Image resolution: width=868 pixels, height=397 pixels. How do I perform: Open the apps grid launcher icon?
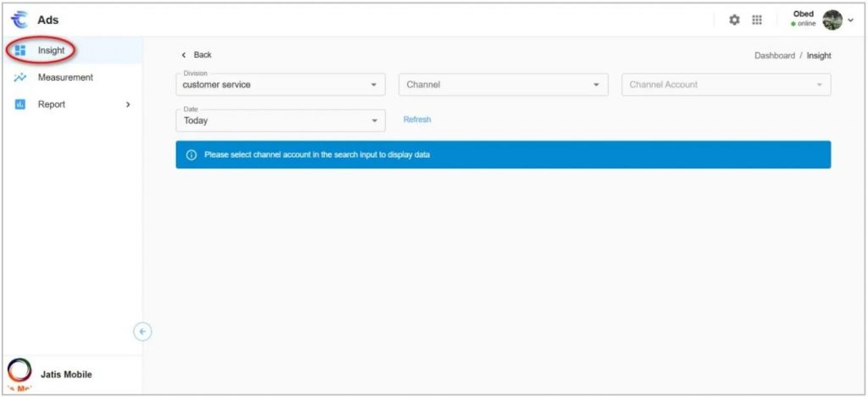[x=757, y=20]
